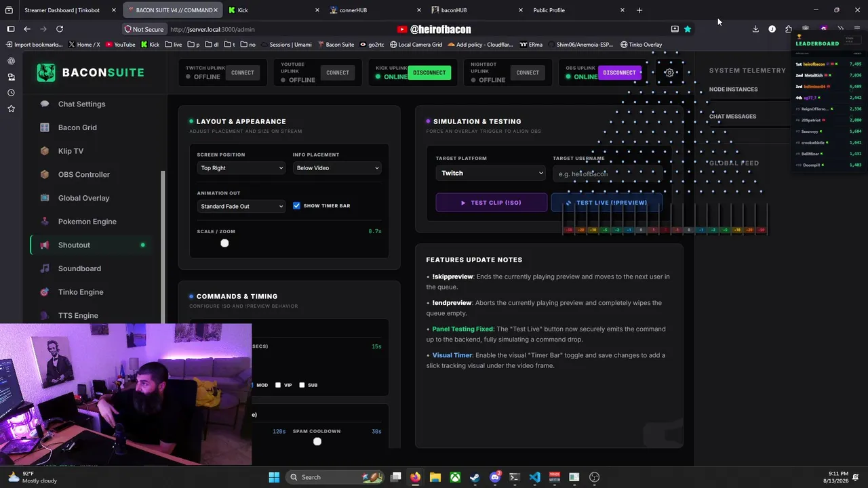This screenshot has width=868, height=488.
Task: Click the Spam Cooldown slider handle
Action: point(317,442)
